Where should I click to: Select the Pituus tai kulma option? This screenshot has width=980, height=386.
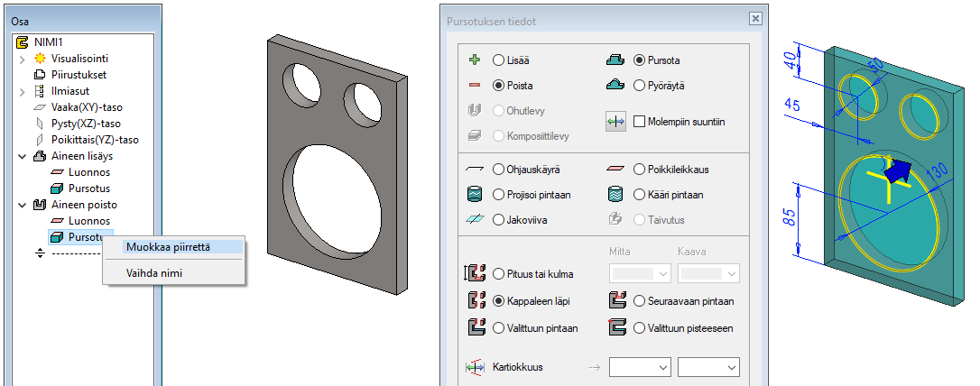tap(498, 274)
